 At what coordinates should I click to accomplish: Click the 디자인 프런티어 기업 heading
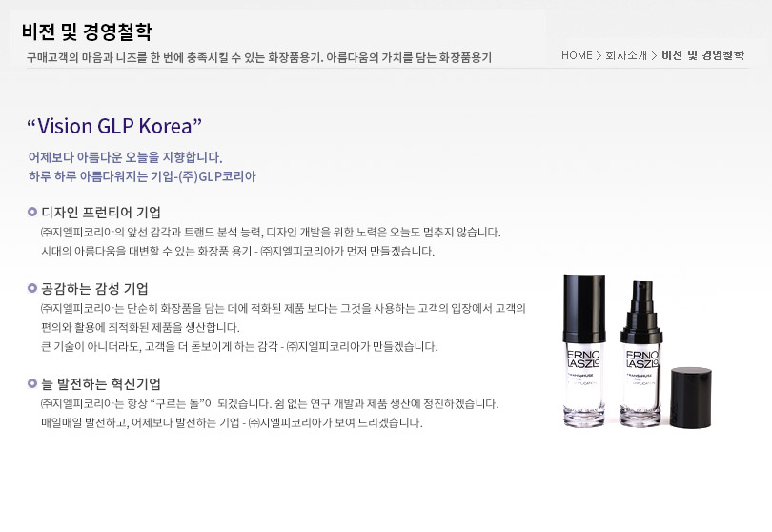click(101, 213)
